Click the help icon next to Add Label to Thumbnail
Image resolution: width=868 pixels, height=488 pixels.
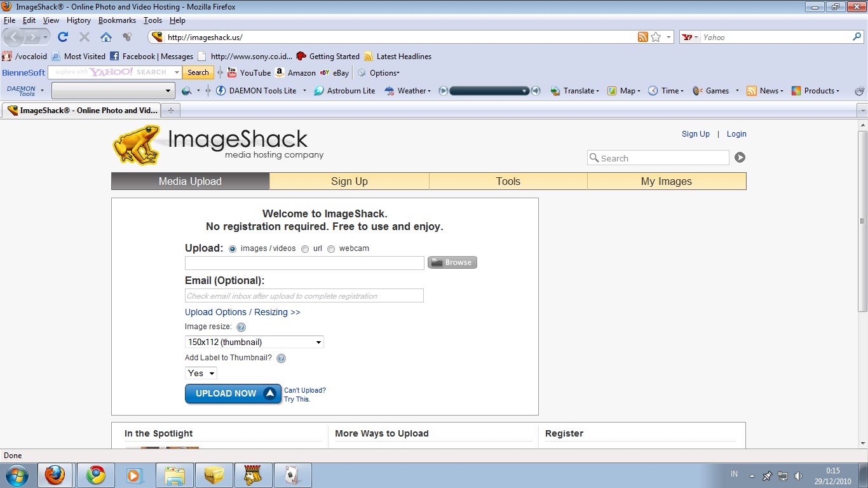pos(281,358)
